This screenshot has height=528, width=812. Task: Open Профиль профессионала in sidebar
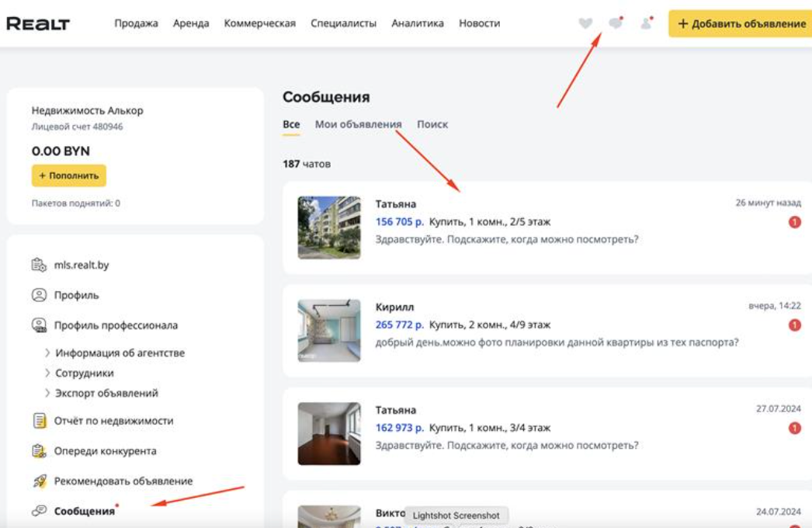116,325
